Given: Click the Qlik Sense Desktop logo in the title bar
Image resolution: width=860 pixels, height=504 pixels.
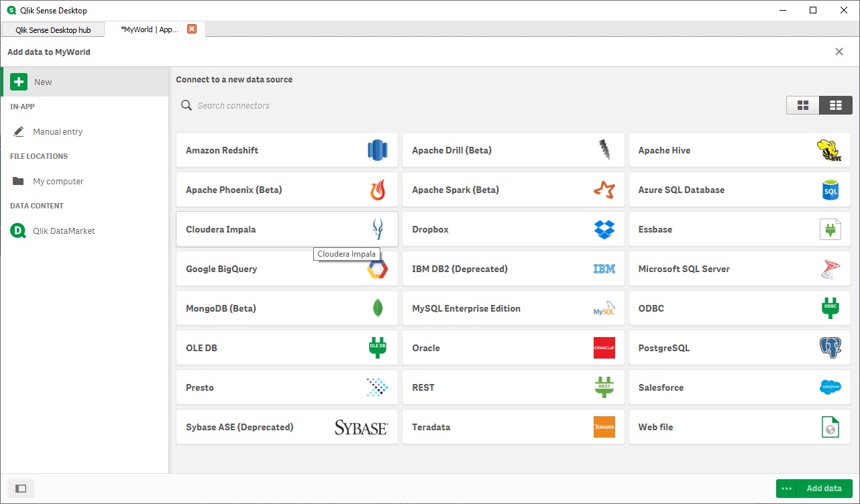Looking at the screenshot, I should 11,10.
